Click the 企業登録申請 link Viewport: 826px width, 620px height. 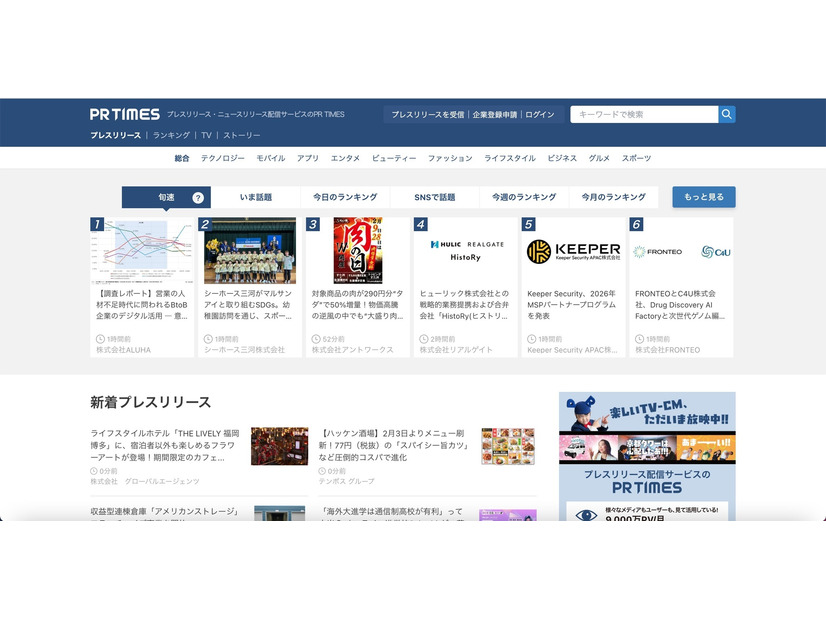[495, 115]
